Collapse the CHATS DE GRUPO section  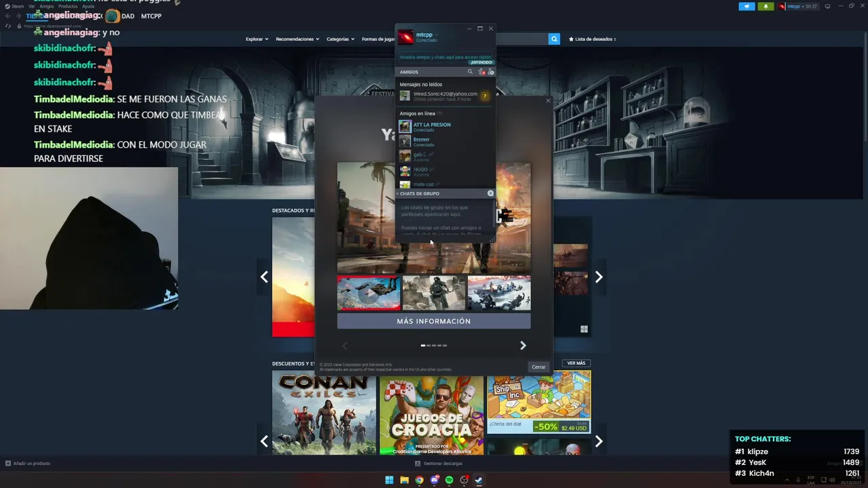point(419,194)
